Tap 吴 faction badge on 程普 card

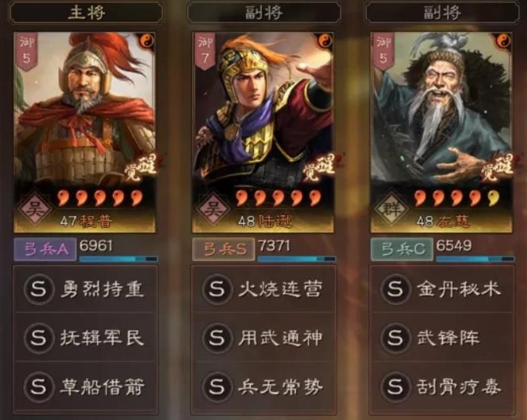tap(35, 209)
